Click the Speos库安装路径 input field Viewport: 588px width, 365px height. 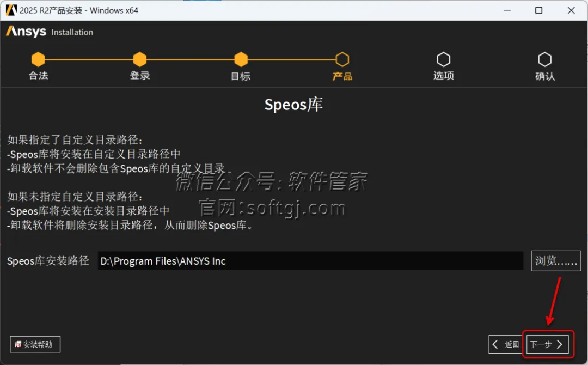310,261
